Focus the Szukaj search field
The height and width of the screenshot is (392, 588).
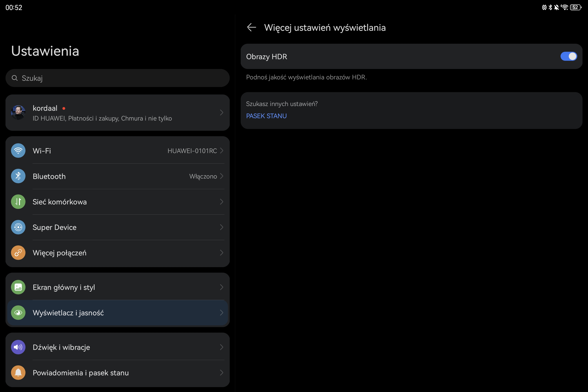[x=117, y=78]
